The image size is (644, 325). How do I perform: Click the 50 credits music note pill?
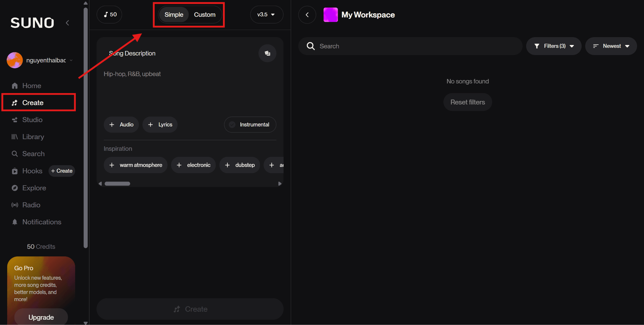tap(109, 14)
